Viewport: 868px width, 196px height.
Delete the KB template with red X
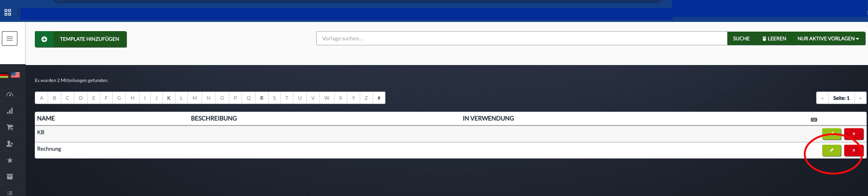853,134
